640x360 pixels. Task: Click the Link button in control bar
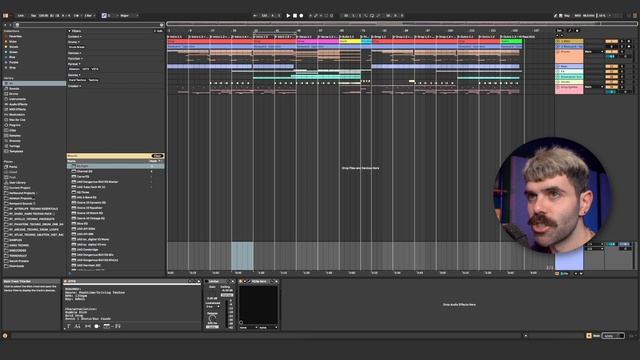coord(20,16)
